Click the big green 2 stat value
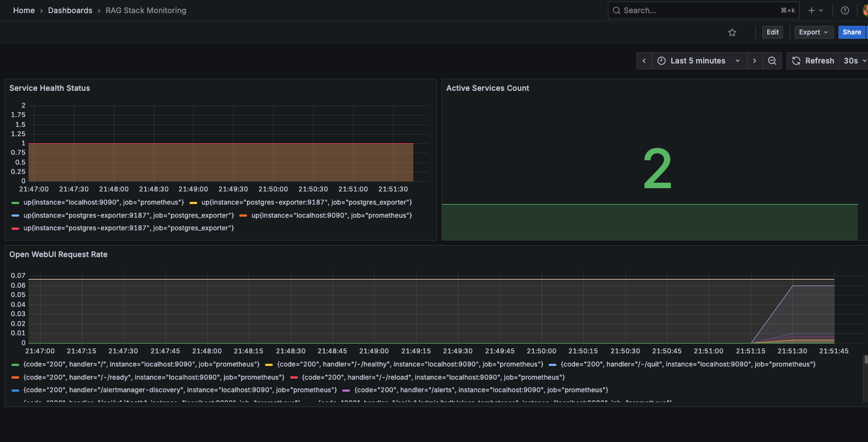This screenshot has width=868, height=442. pyautogui.click(x=657, y=169)
